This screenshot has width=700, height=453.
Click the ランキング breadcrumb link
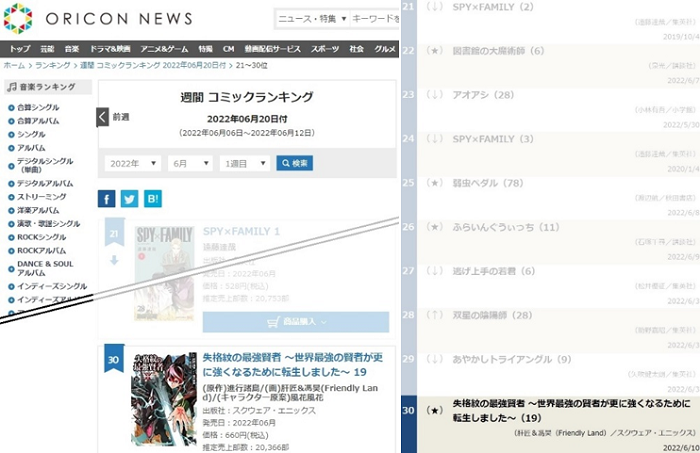coord(53,65)
